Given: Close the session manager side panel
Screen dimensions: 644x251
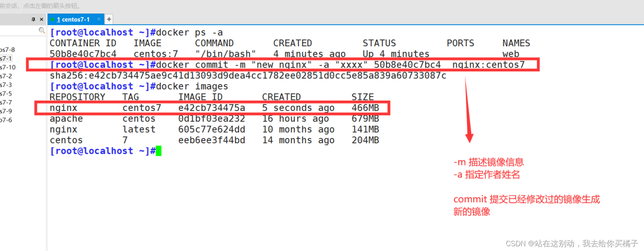Looking at the screenshot, I should (42, 20).
